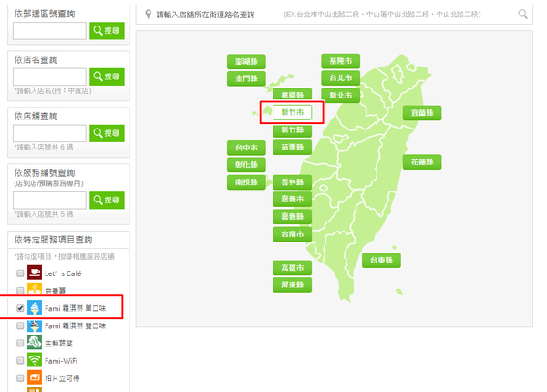Click the 夯番薯 sweet potato icon
The height and width of the screenshot is (392, 547).
click(x=36, y=291)
